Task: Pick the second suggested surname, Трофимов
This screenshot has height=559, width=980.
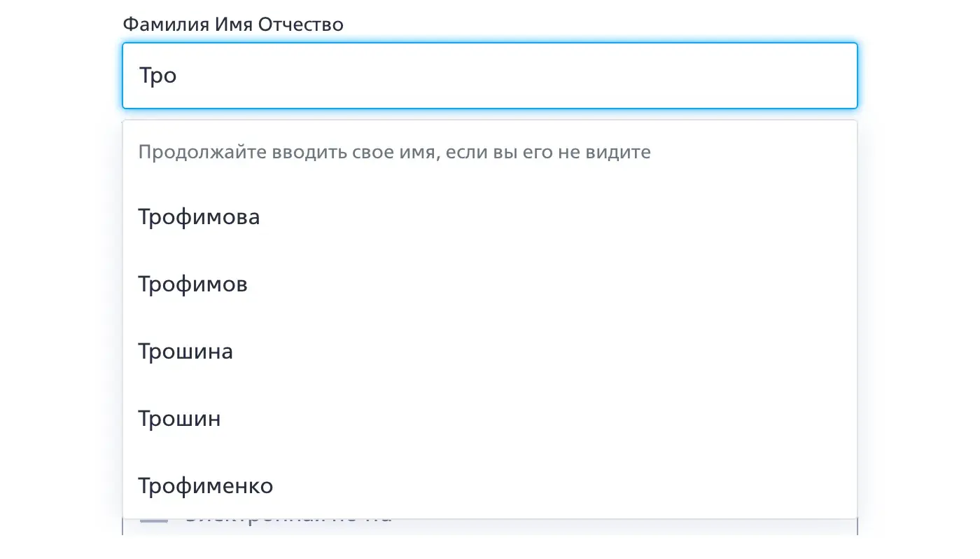Action: pos(192,284)
